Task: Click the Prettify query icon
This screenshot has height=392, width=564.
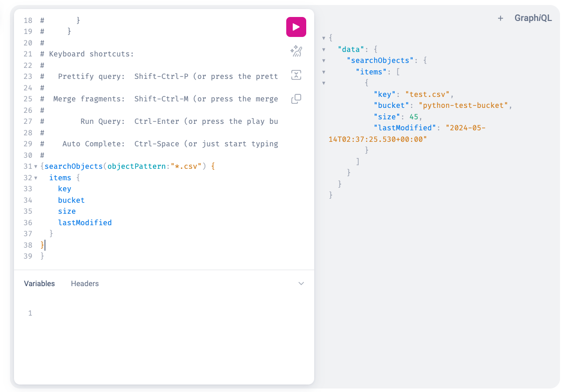Action: (296, 51)
